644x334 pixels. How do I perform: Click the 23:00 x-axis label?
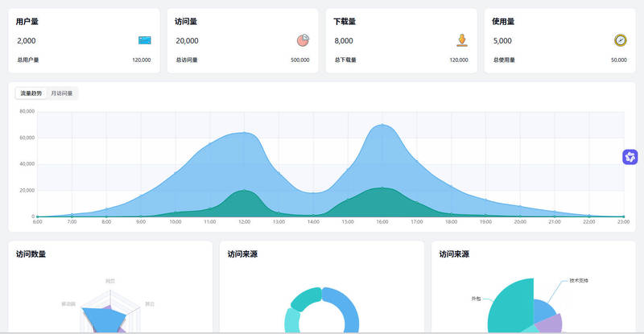[x=623, y=222]
